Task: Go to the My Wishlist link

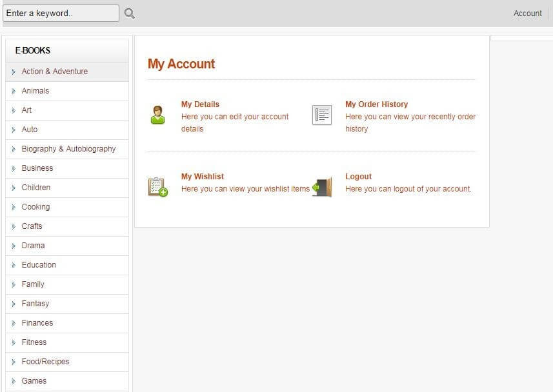Action: pos(203,177)
